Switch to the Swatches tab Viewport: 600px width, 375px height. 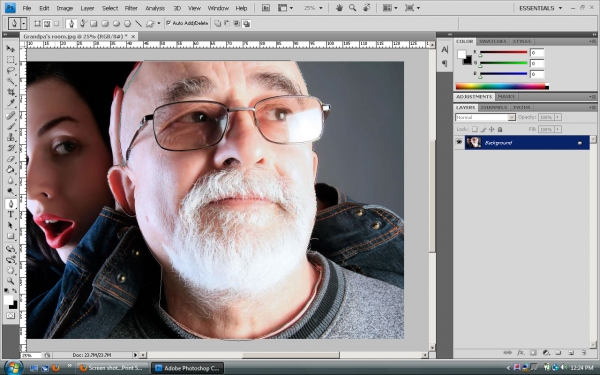click(493, 41)
